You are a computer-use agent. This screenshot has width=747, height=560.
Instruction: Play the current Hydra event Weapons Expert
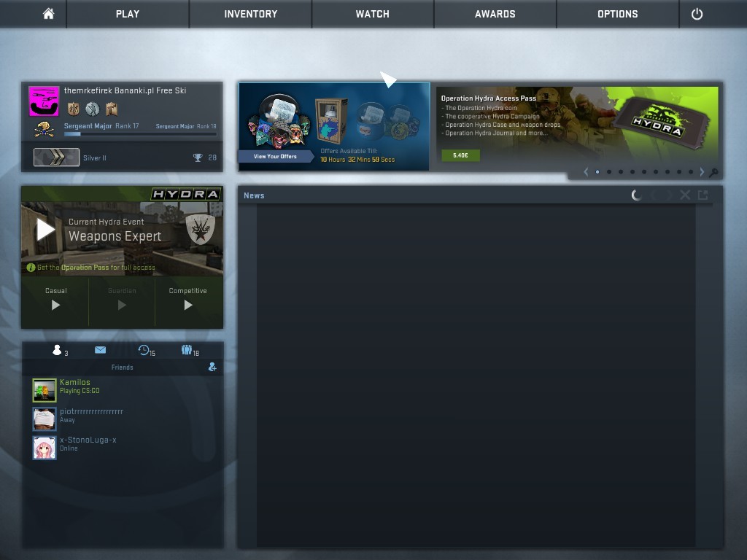tap(46, 230)
